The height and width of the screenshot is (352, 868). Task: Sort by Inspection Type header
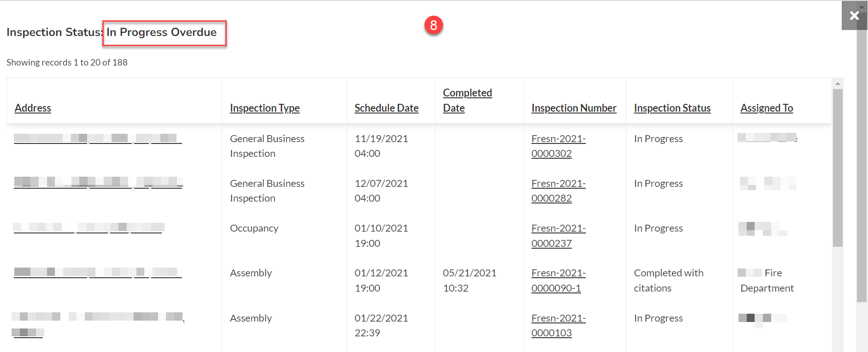pos(265,108)
